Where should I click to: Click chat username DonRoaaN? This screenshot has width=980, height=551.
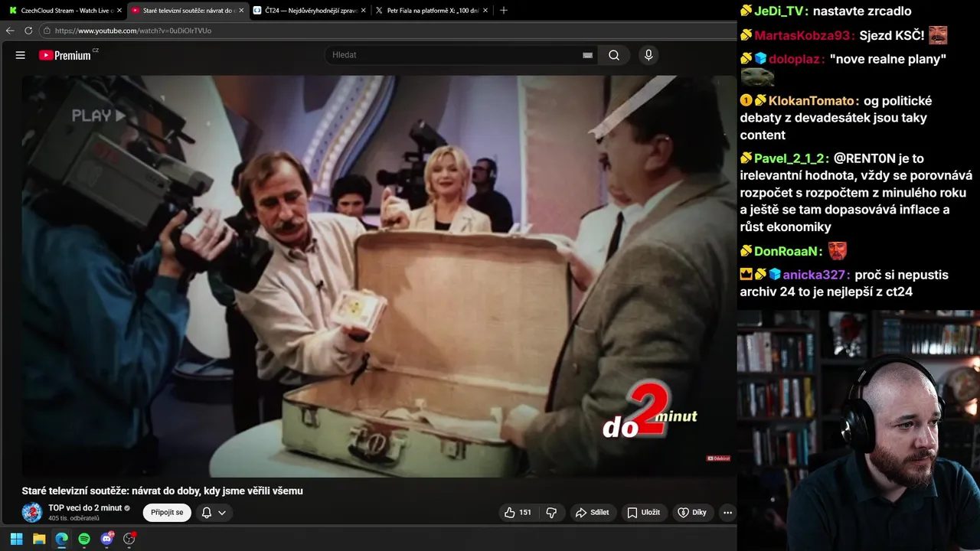point(788,251)
